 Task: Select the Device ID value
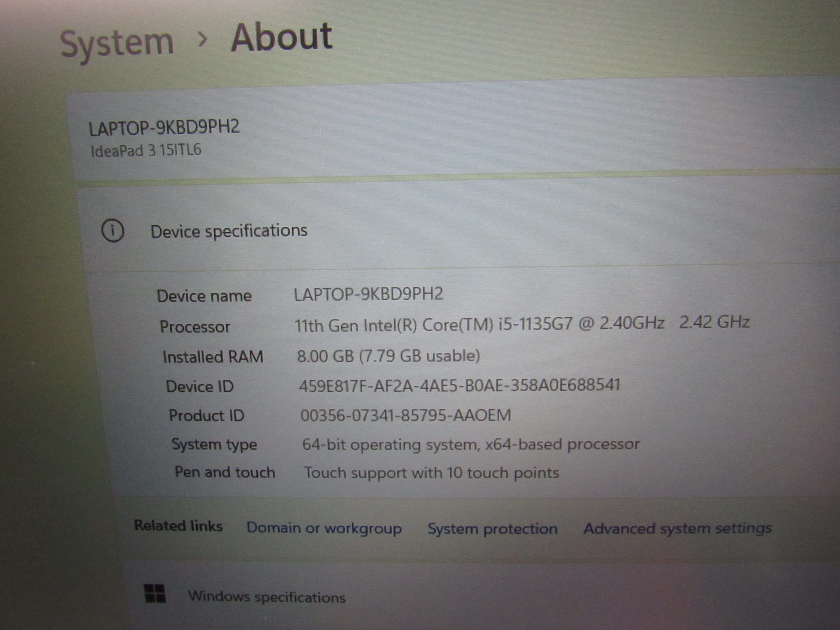(459, 386)
